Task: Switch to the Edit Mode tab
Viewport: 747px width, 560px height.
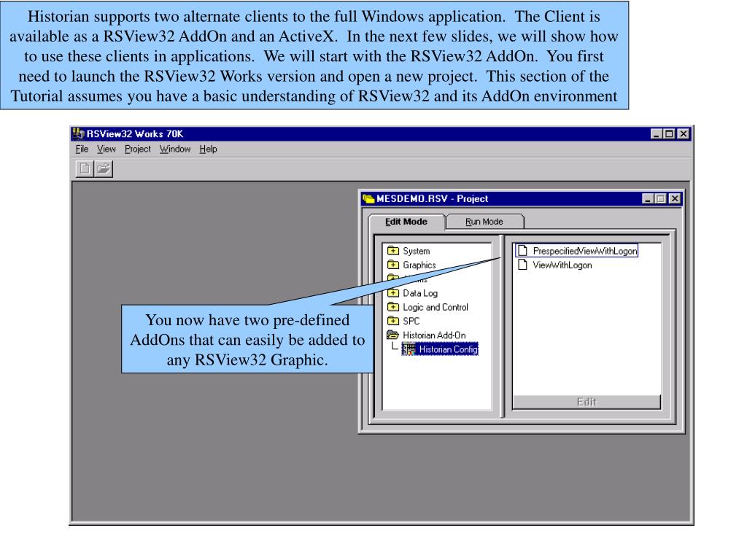Action: [406, 222]
